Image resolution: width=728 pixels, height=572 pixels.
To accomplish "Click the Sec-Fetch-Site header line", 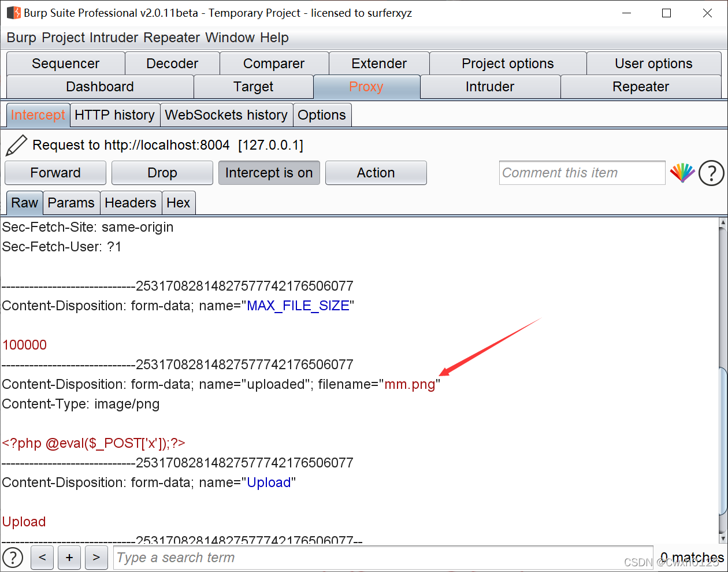I will click(88, 227).
